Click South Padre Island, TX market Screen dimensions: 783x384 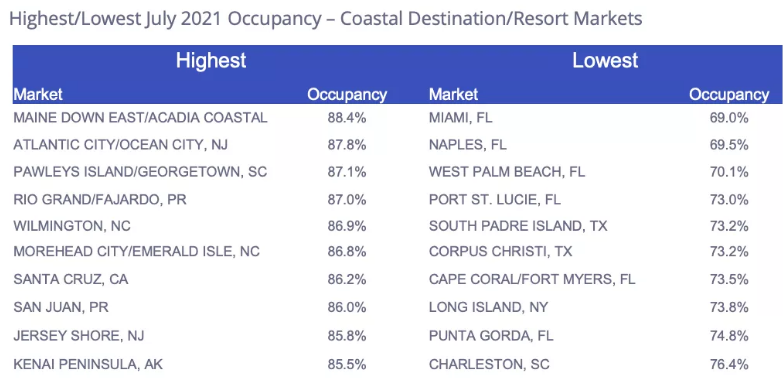(x=518, y=226)
